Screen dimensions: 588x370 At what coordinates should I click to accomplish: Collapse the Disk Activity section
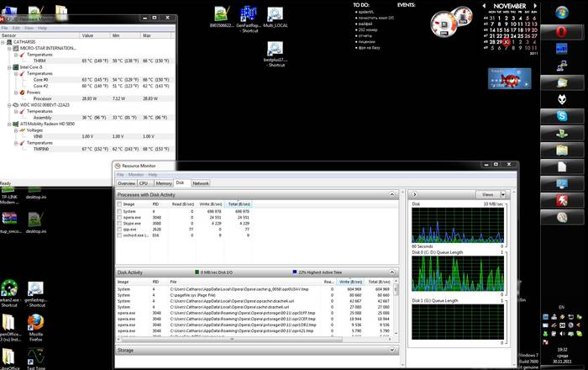pyautogui.click(x=392, y=272)
